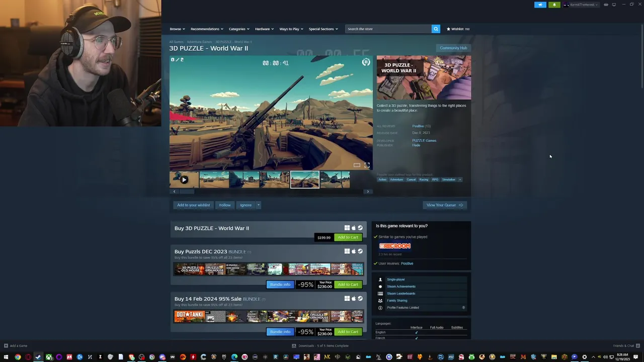The image size is (644, 362).
Task: Open the Steam Achievements link
Action: [x=401, y=287]
